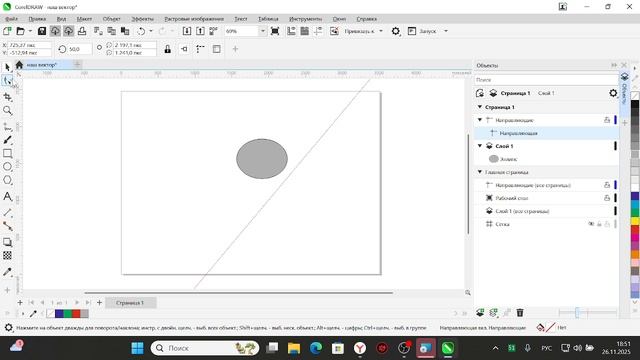Toggle print lock on Направляющие layer

[607, 120]
